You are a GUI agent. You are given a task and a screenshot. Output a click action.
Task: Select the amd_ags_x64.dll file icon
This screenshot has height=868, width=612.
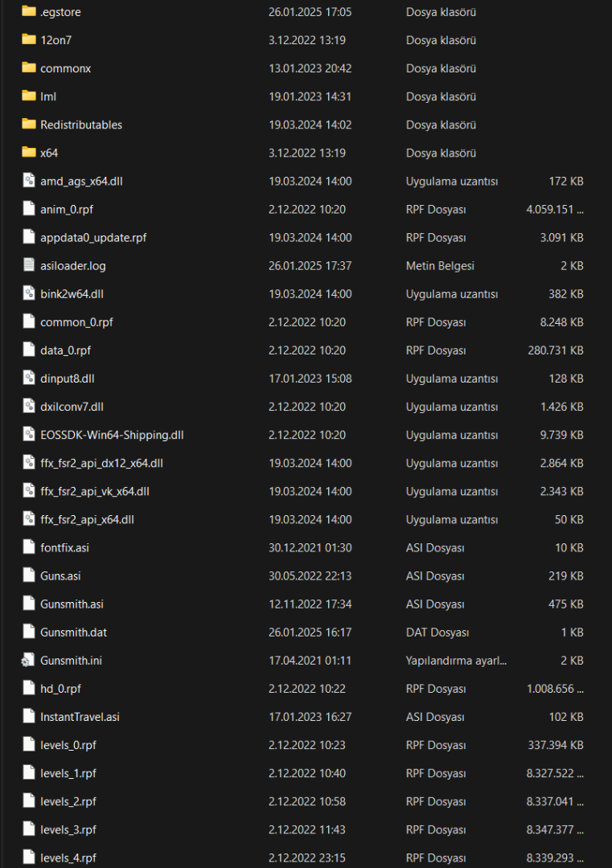click(x=29, y=181)
